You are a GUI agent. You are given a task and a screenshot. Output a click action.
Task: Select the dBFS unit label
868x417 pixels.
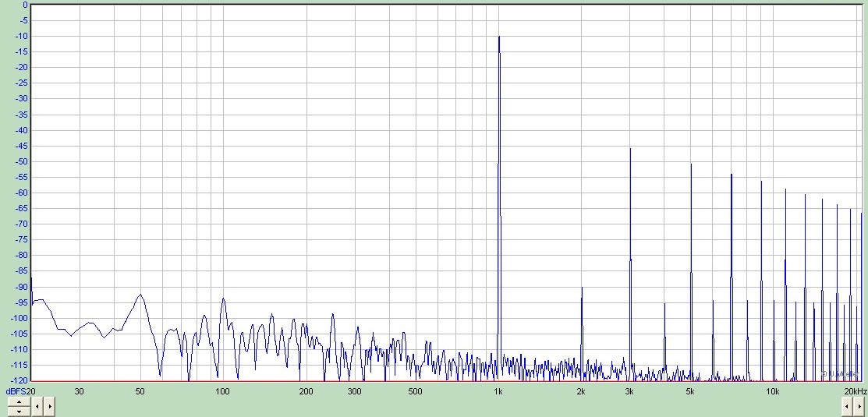(x=16, y=391)
